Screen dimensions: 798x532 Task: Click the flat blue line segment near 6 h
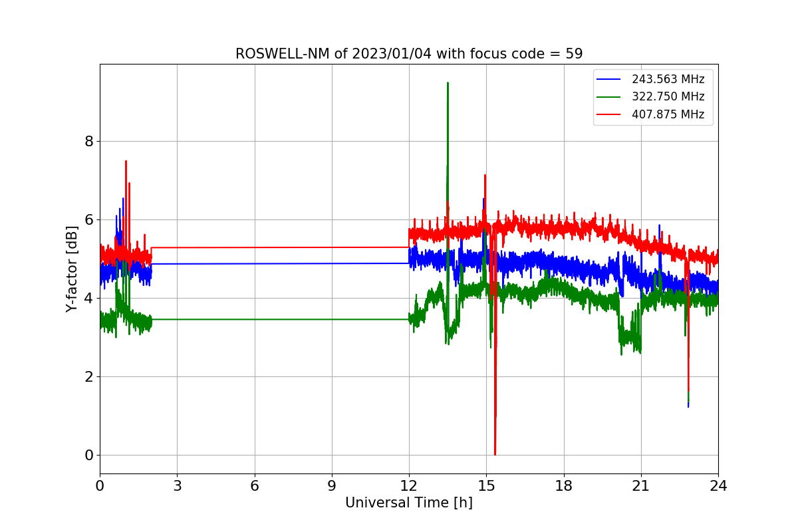pos(255,263)
